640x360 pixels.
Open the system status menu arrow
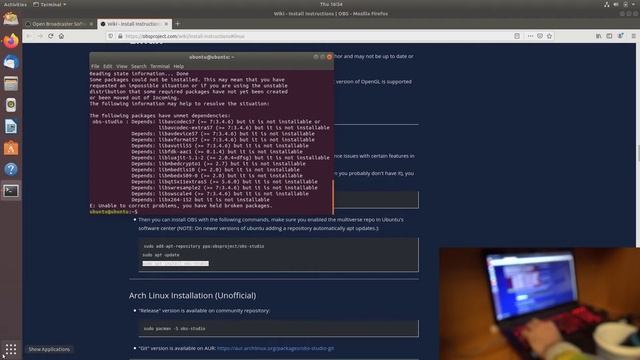point(634,4)
